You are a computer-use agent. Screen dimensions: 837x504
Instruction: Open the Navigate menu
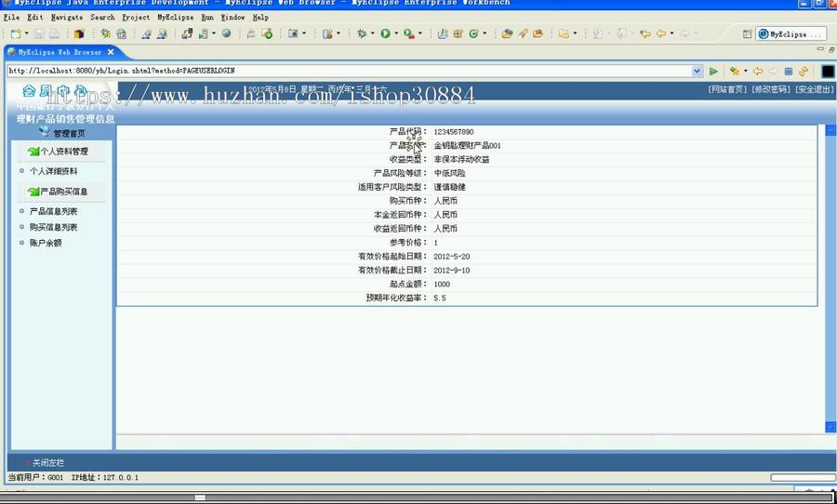pyautogui.click(x=67, y=17)
